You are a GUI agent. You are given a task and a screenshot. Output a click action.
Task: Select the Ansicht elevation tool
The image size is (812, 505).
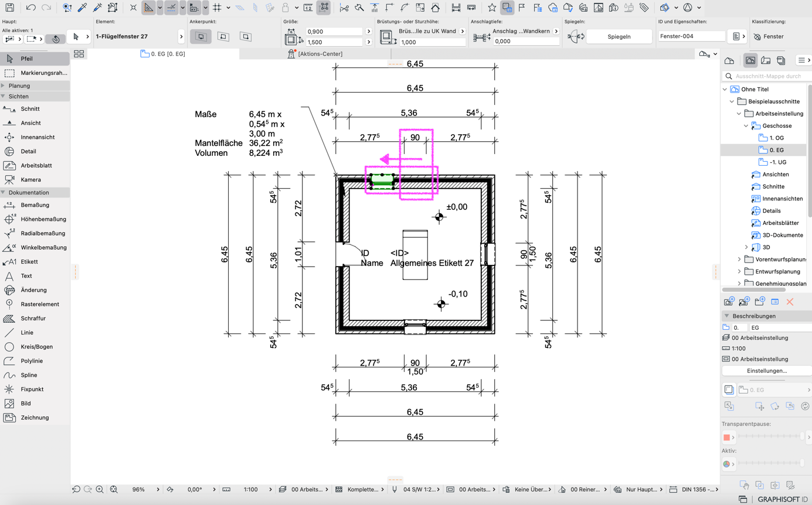[35, 123]
